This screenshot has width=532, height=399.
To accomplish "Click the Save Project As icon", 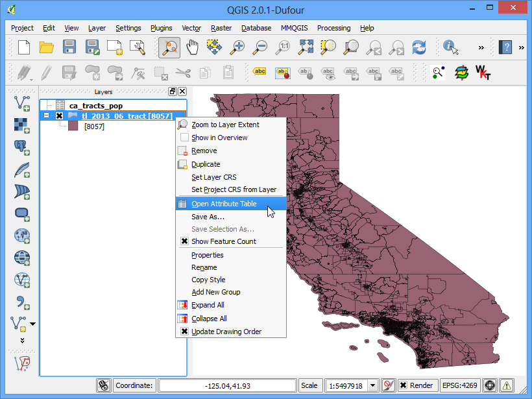I will tap(92, 47).
